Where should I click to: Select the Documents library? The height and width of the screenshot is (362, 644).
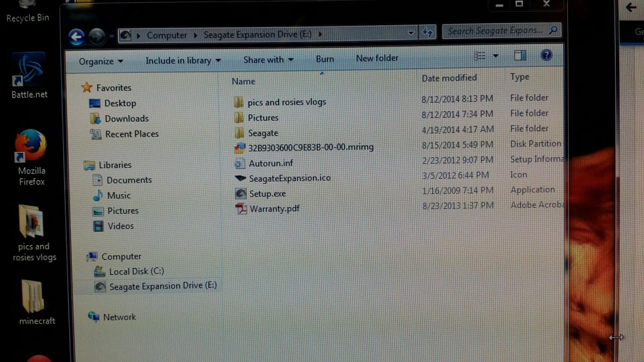pos(129,180)
